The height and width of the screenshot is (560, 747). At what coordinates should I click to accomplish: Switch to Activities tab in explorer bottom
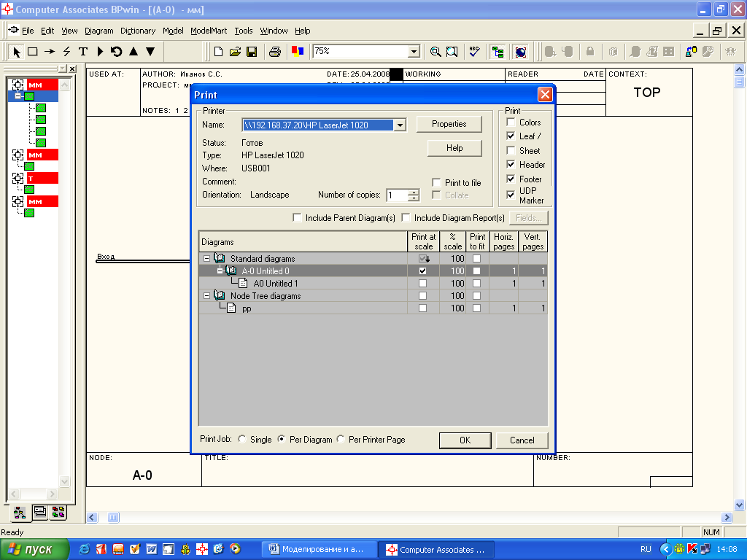20,513
